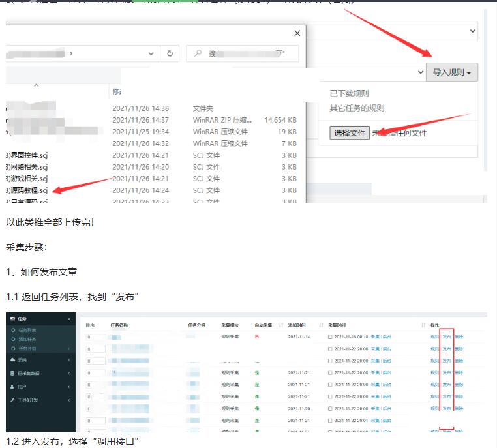Click the database icon beside 已采集数据

(x=12, y=373)
